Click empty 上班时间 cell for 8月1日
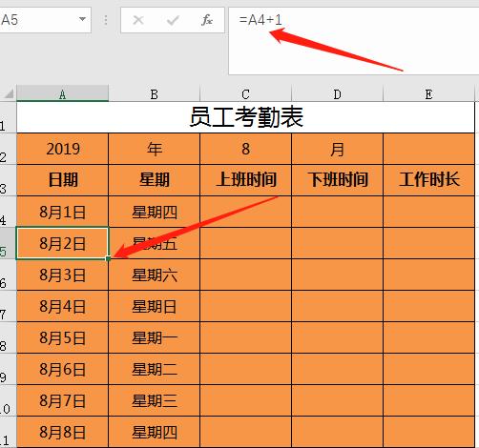This screenshot has height=448, width=479. 245,212
